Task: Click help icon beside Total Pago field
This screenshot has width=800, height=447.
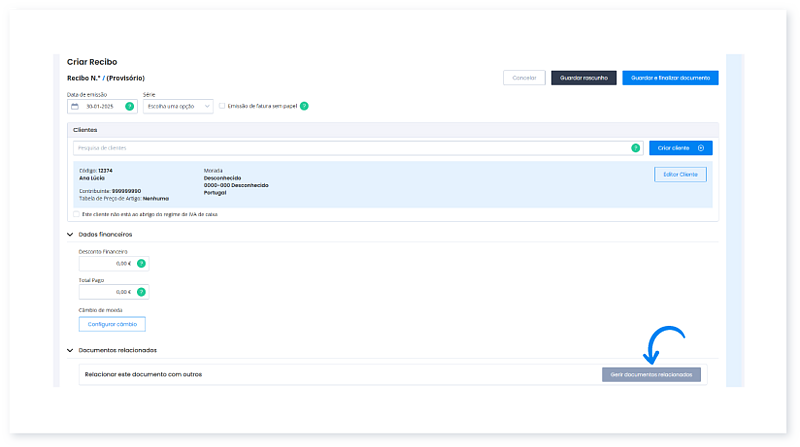Action: [141, 292]
